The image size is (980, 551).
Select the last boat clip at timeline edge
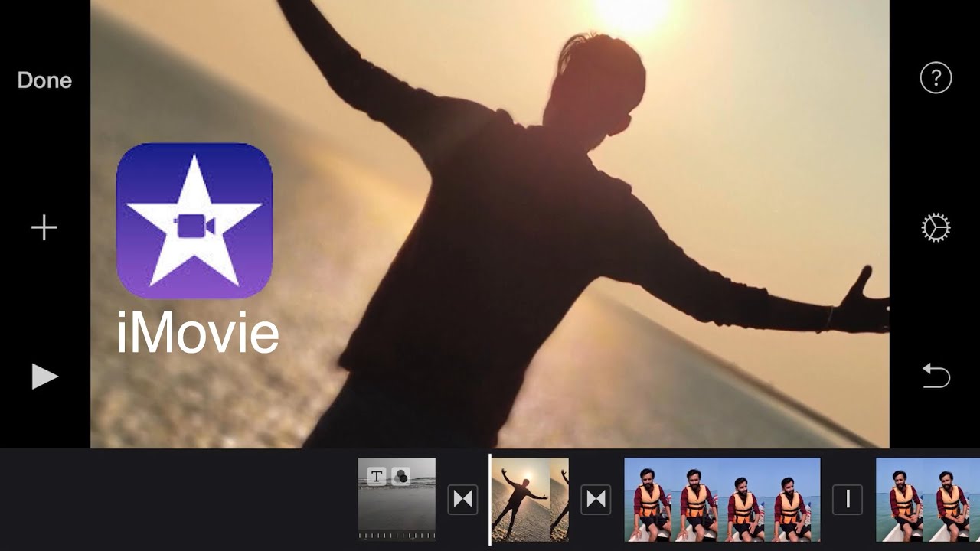point(928,500)
